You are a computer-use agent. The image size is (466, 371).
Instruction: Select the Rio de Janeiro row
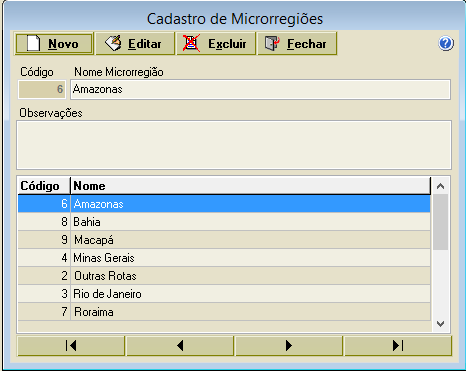coord(224,294)
